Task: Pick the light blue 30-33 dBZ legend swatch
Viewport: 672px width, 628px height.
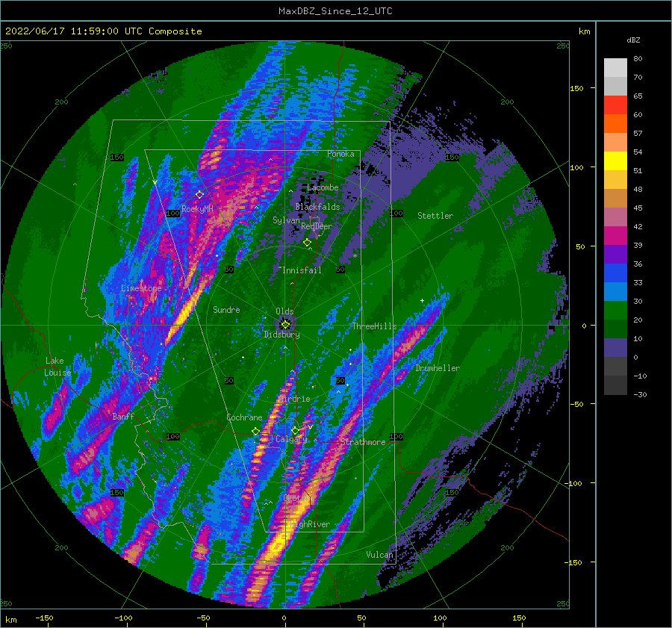Action: [x=615, y=292]
